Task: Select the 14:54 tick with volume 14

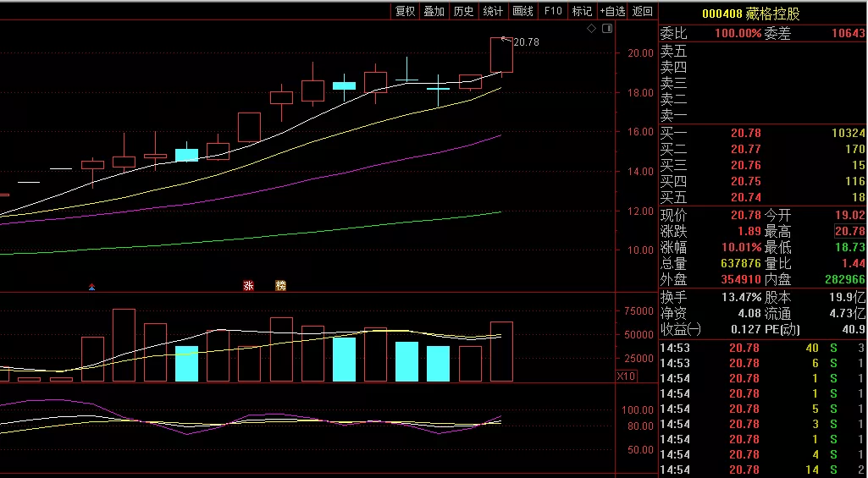Action: (x=763, y=470)
